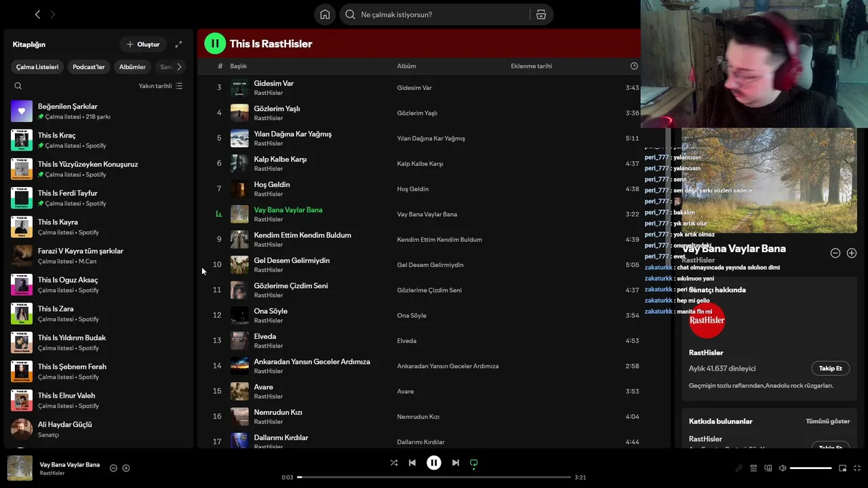Skip to the previous track
The image size is (868, 488).
pyautogui.click(x=412, y=463)
